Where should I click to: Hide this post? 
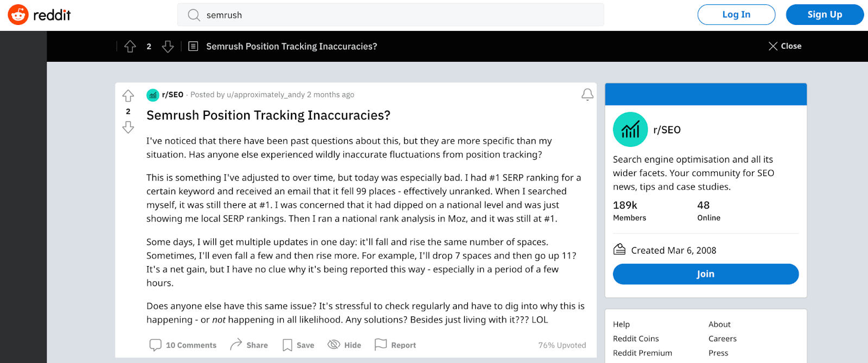(344, 345)
